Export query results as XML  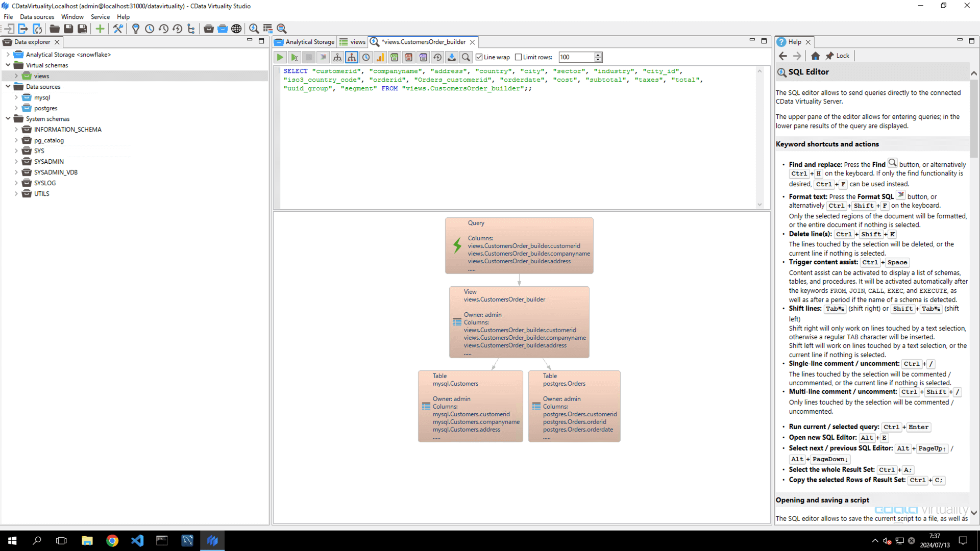tap(409, 57)
